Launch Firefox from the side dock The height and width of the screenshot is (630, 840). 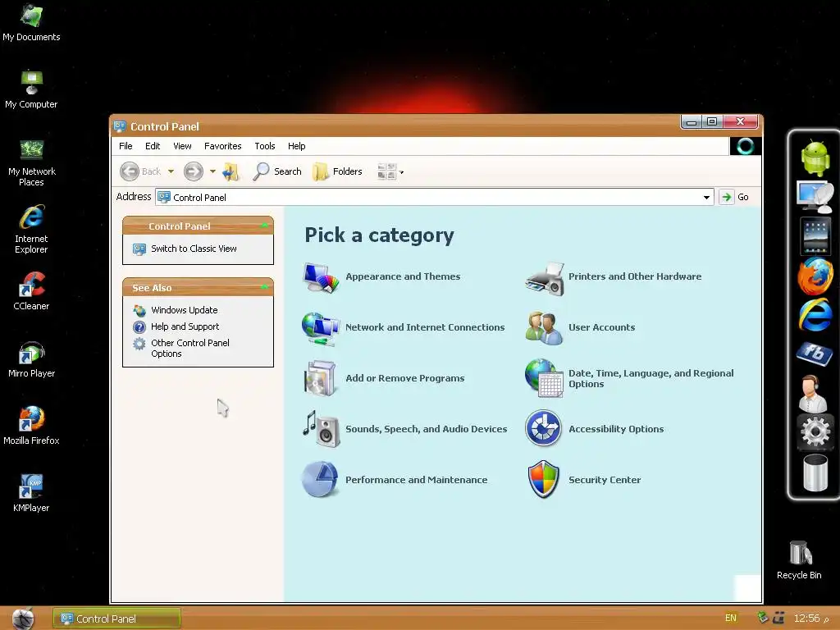coord(815,276)
